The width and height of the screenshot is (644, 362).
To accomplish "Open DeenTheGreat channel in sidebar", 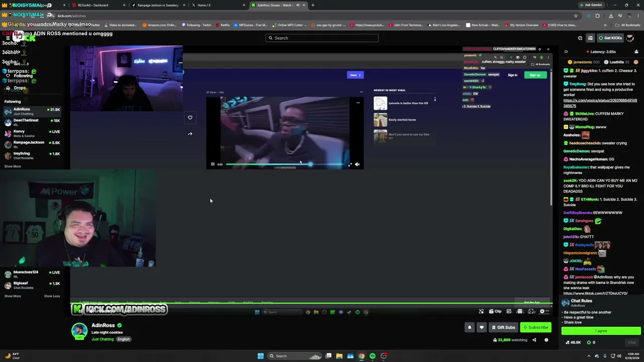I will 32,122.
